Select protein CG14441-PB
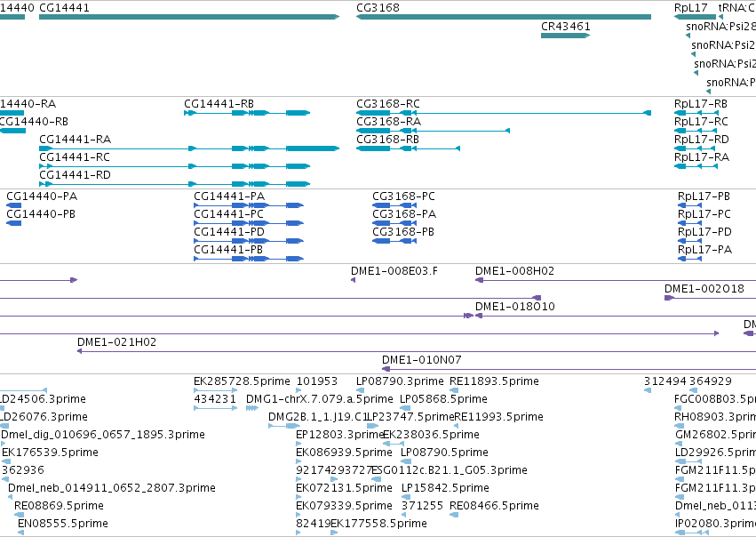 pos(249,259)
